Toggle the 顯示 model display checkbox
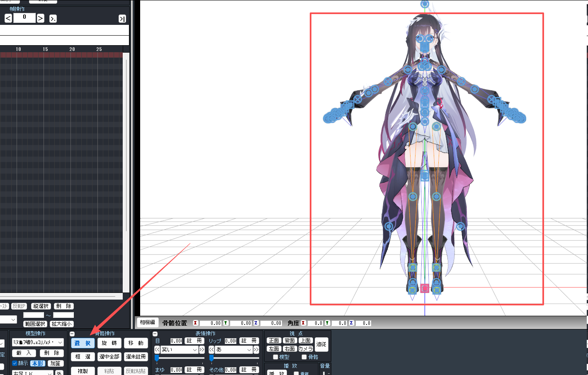This screenshot has width=588, height=375. coord(15,363)
